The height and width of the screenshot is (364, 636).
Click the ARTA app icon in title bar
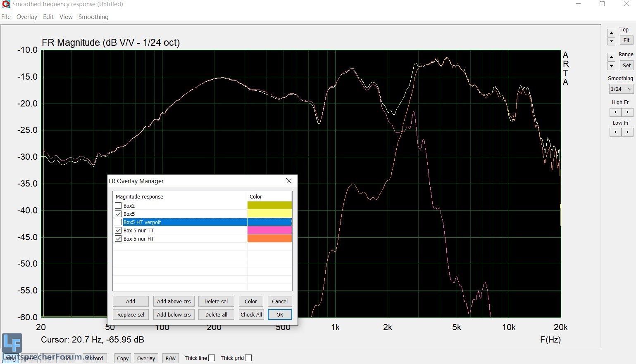coord(6,4)
